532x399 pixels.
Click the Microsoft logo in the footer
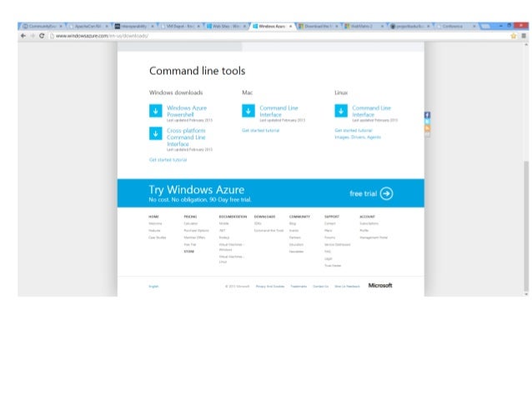pos(380,286)
